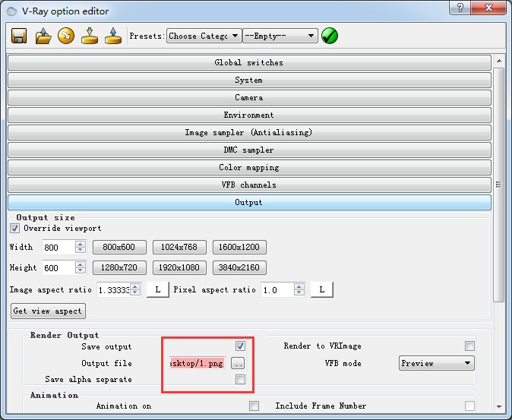Lock image aspect ratio L button

point(158,290)
